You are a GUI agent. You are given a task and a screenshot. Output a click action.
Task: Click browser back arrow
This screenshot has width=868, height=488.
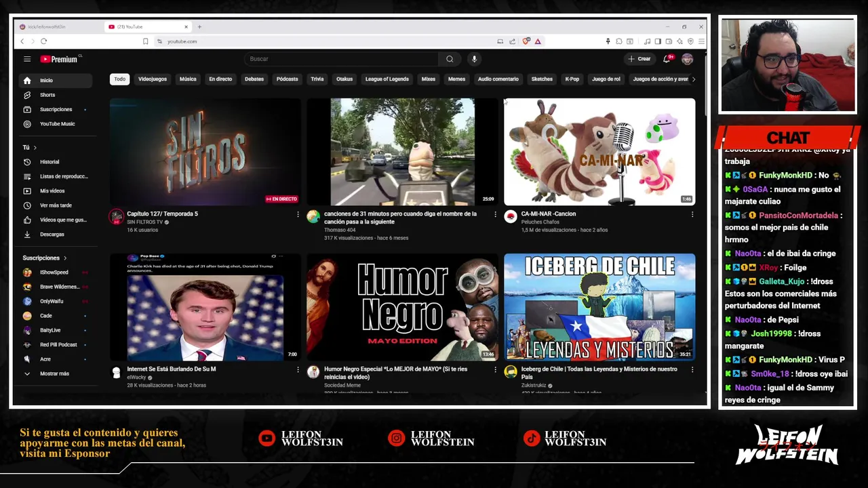point(22,41)
